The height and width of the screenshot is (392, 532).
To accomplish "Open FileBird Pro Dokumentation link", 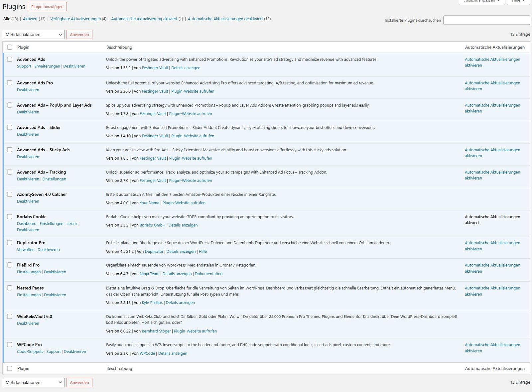I will (x=208, y=274).
